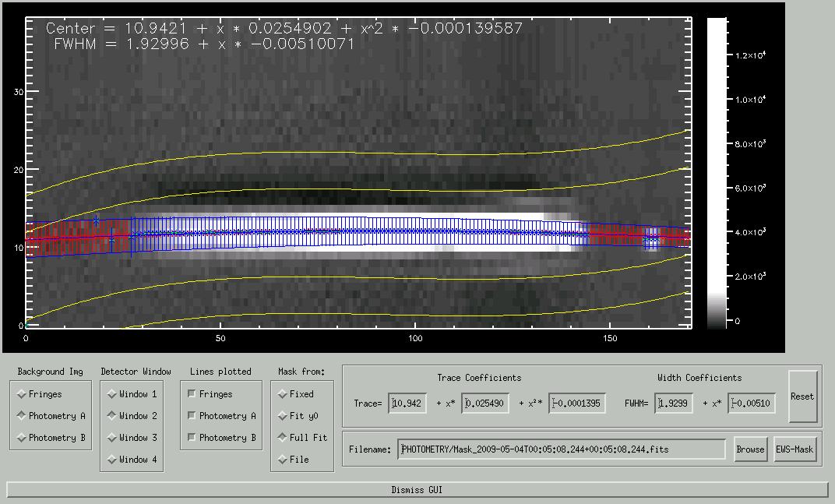Edit the FWHM constant value field

tap(673, 404)
